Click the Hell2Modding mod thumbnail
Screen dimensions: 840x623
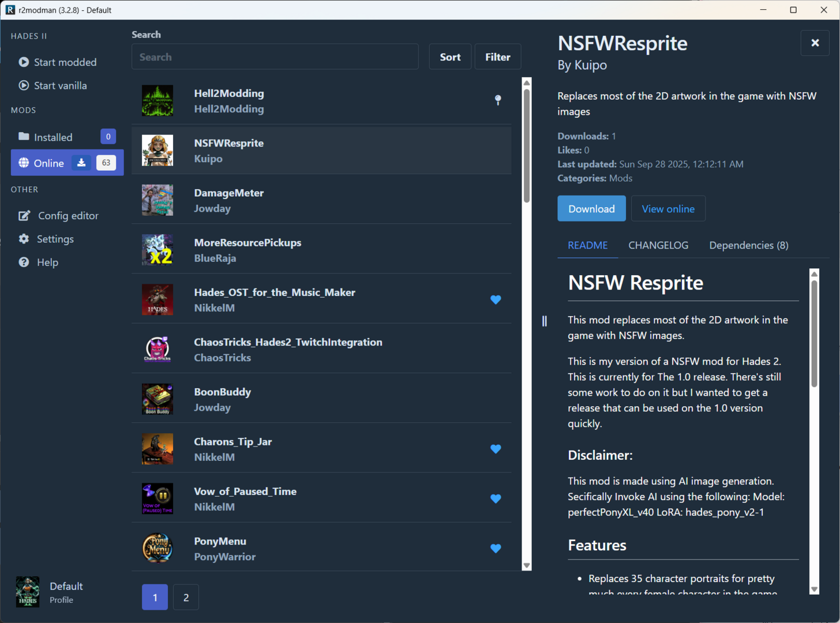tap(157, 101)
